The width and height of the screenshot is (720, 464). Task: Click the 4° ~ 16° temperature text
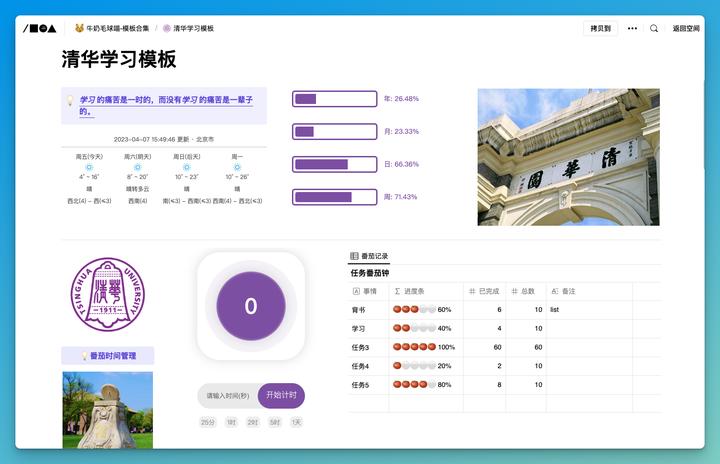[x=89, y=177]
